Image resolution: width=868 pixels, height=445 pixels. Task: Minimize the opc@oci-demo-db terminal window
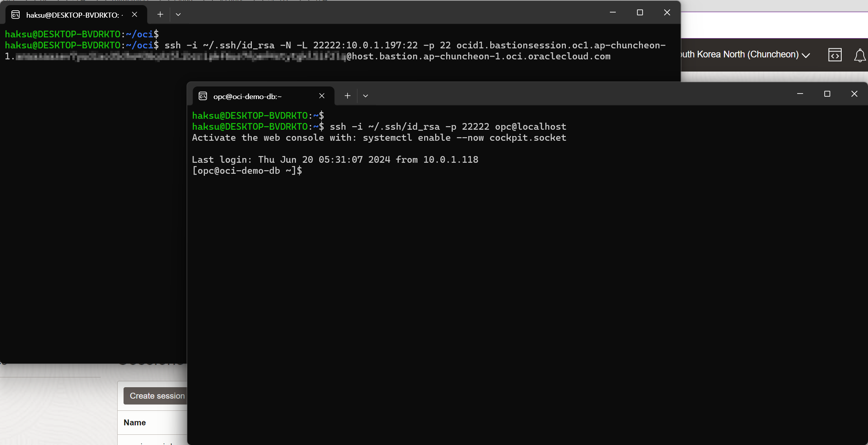pyautogui.click(x=800, y=94)
